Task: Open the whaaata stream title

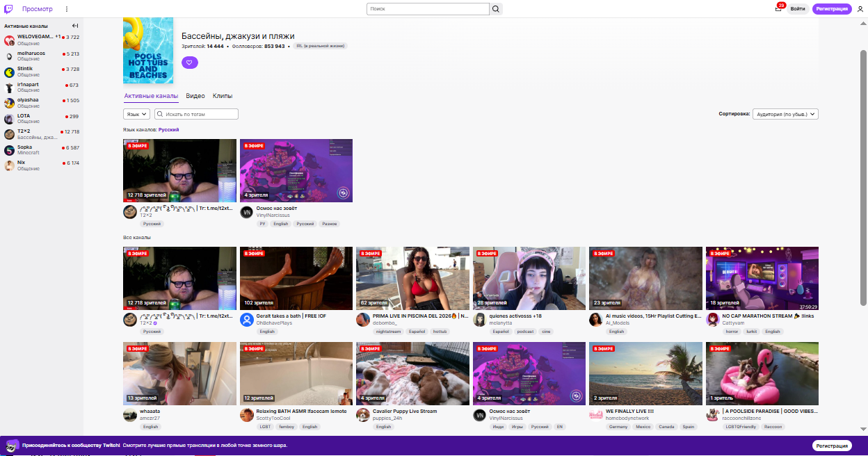Action: (x=150, y=411)
